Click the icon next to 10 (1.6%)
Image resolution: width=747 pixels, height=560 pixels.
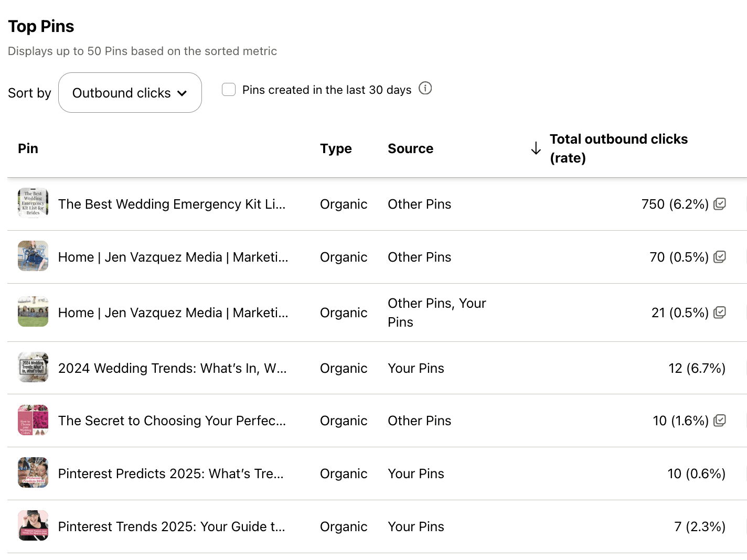[x=720, y=421]
